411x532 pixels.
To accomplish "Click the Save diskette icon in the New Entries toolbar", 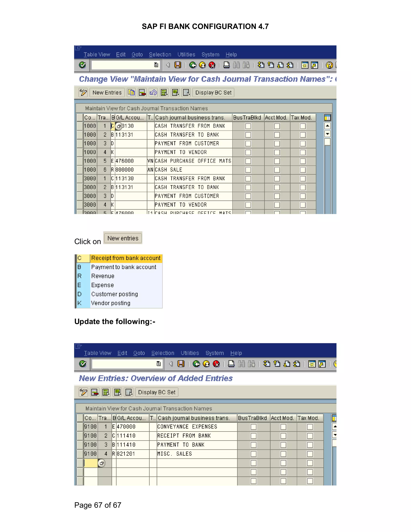I will 181,364.
